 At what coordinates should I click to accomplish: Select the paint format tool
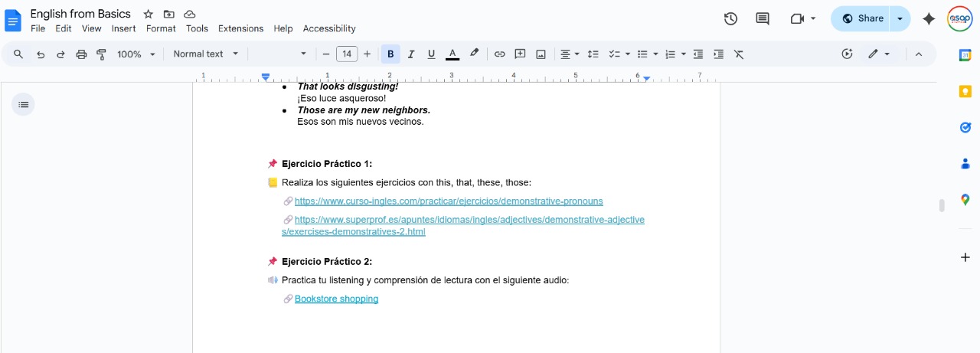click(101, 54)
